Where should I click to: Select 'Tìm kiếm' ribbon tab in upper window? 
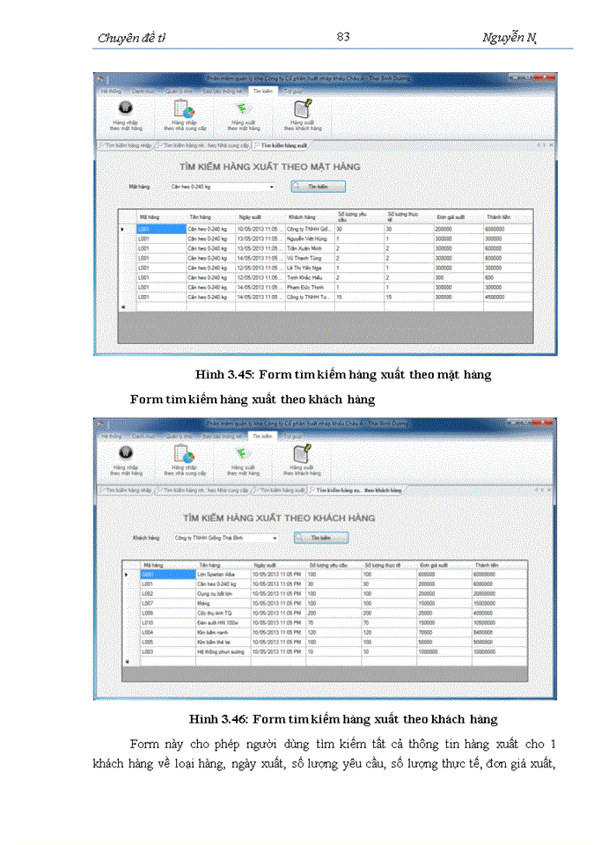pyautogui.click(x=263, y=91)
